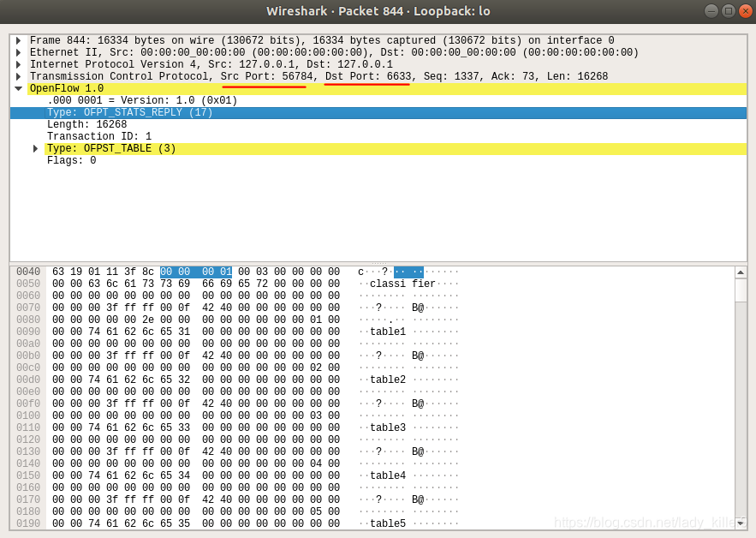Click the hex pane scroll-down arrow
The width and height of the screenshot is (756, 538).
tap(741, 523)
